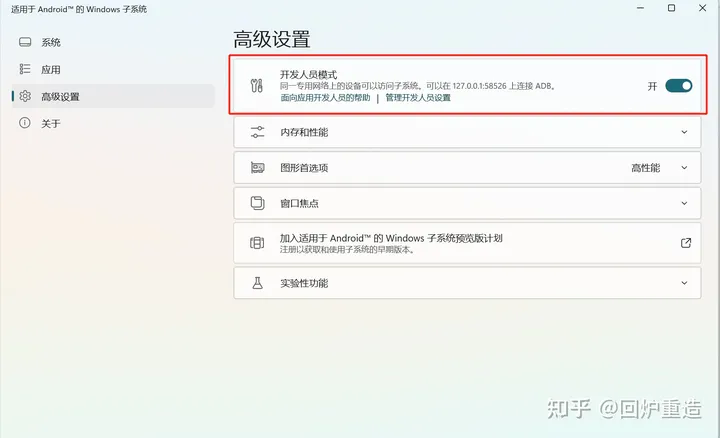Click the 窗口焦点 label
This screenshot has height=438, width=720.
pyautogui.click(x=299, y=203)
